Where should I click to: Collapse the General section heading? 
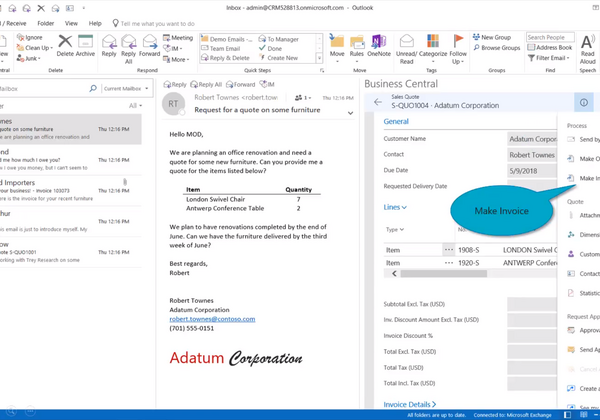[396, 121]
